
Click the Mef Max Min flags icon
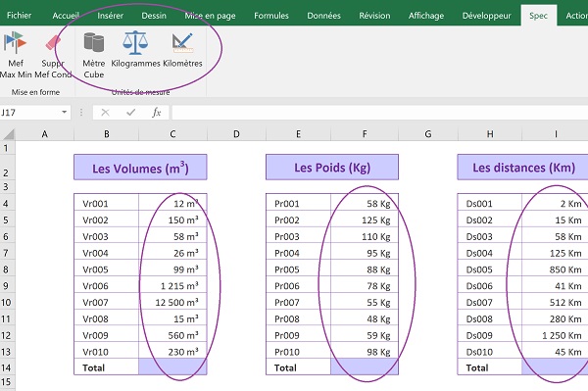point(15,42)
